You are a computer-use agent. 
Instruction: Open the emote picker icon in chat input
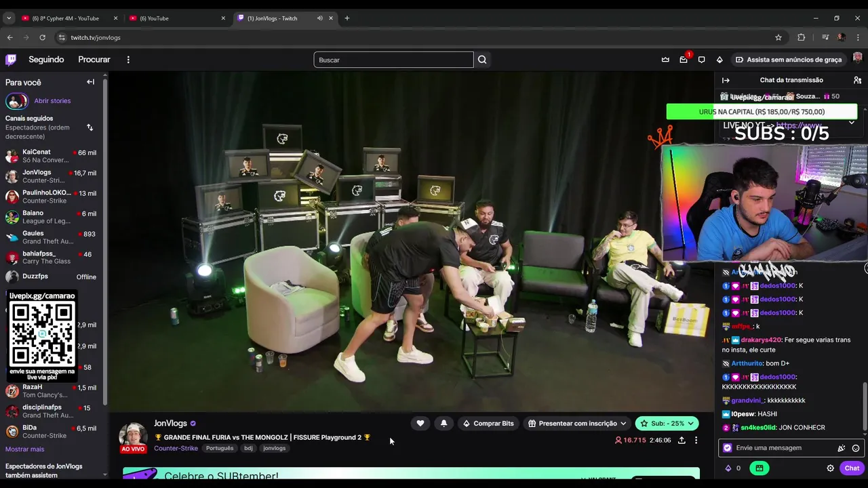coord(856,448)
